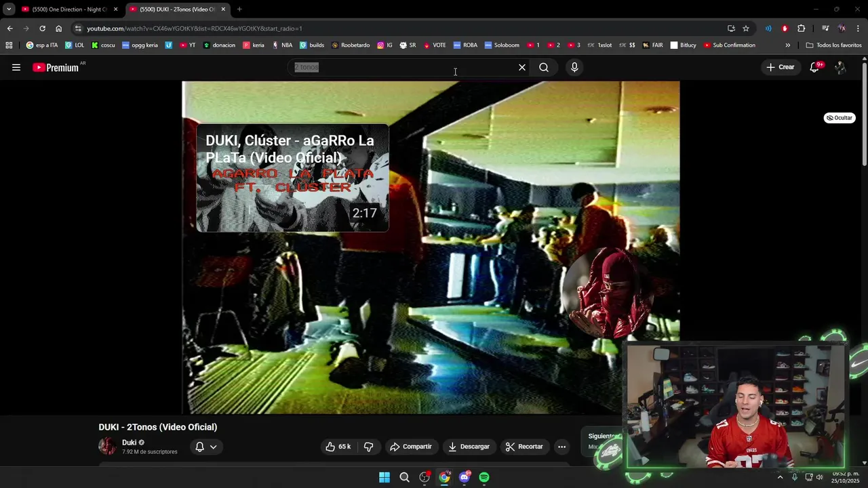Open the taskbar clock and date
This screenshot has height=488, width=868.
846,477
